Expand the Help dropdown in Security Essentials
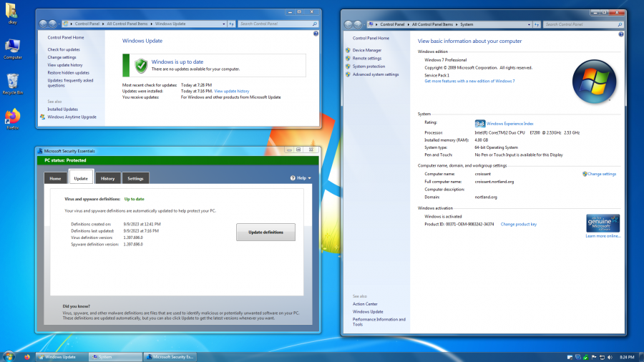 point(301,178)
